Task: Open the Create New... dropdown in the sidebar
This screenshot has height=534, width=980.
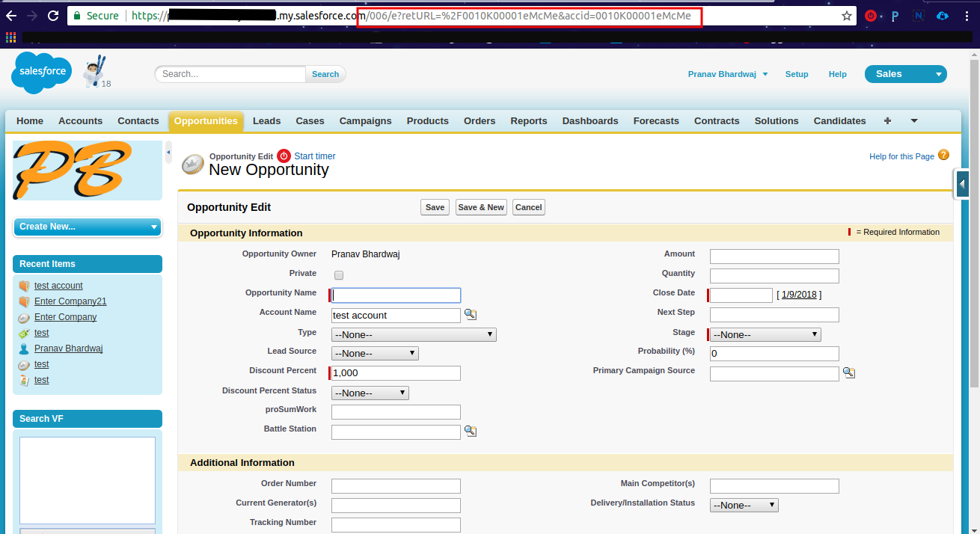Action: tap(88, 227)
